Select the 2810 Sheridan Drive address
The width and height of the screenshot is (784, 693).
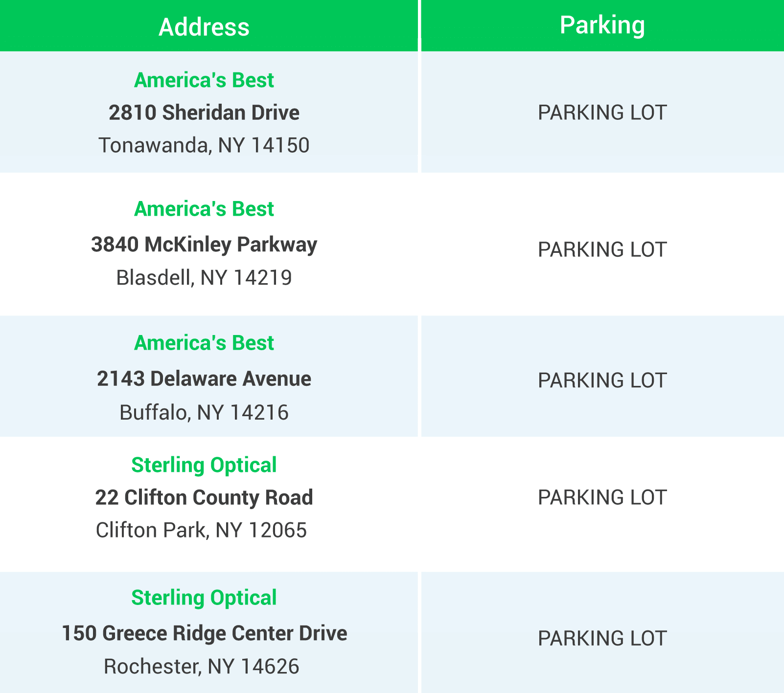click(x=204, y=112)
